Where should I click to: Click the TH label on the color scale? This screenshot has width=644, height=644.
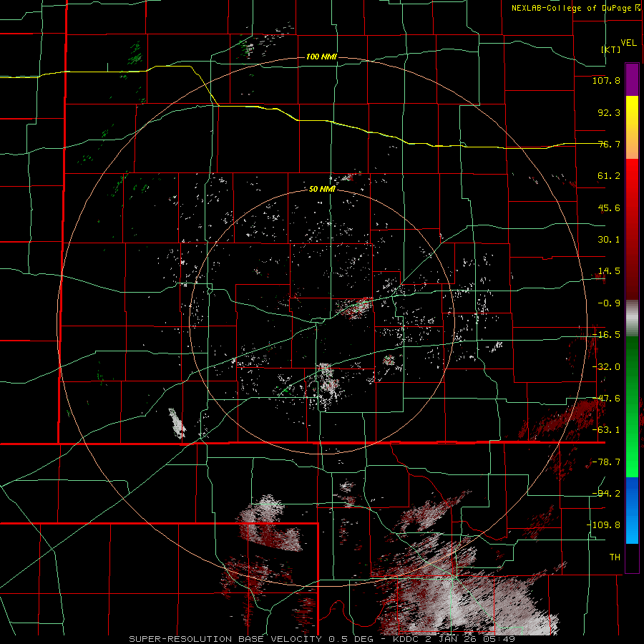[x=615, y=557]
